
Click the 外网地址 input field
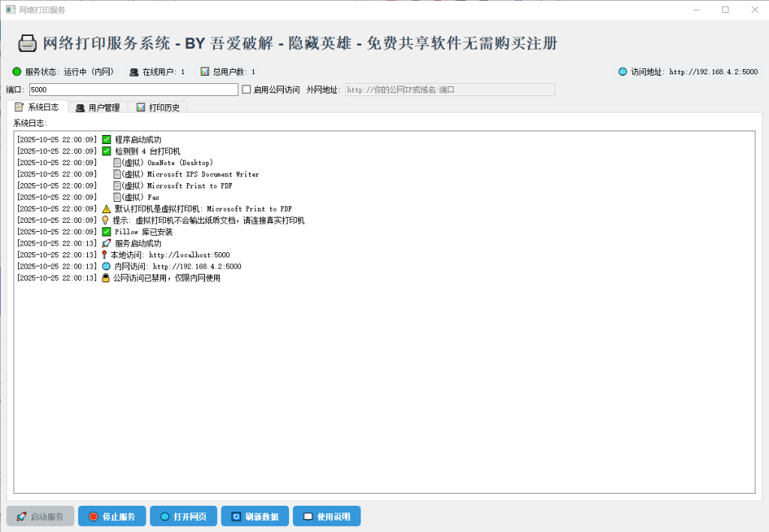pyautogui.click(x=449, y=90)
